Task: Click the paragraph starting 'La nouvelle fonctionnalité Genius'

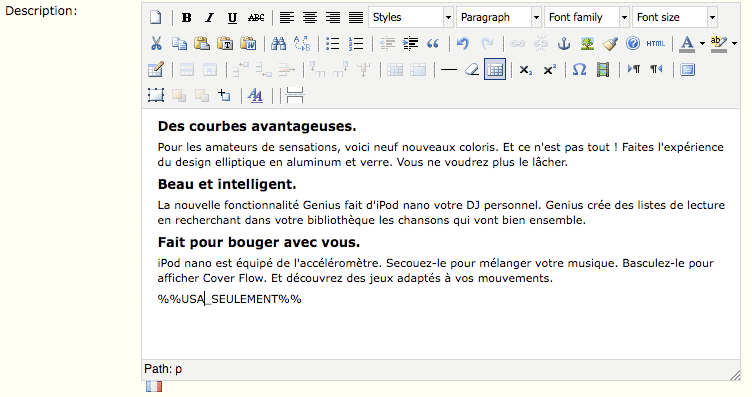Action: pos(441,213)
